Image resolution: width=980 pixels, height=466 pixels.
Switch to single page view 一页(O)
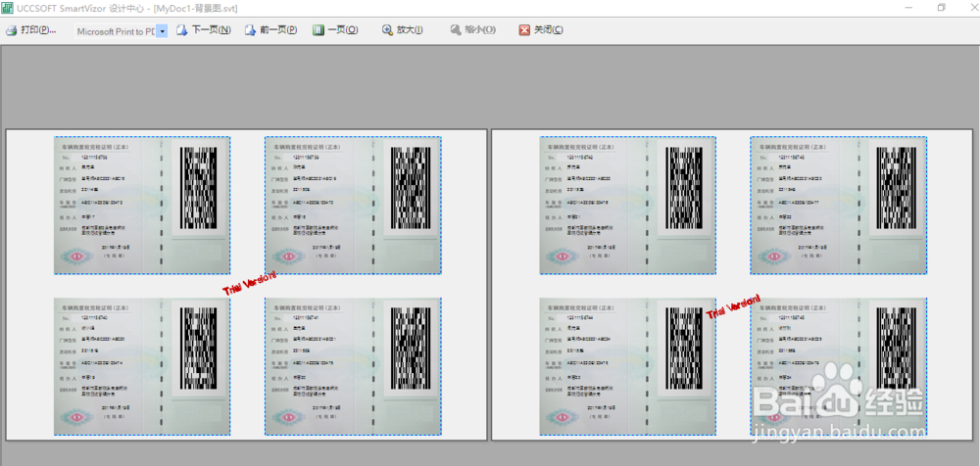pyautogui.click(x=335, y=30)
